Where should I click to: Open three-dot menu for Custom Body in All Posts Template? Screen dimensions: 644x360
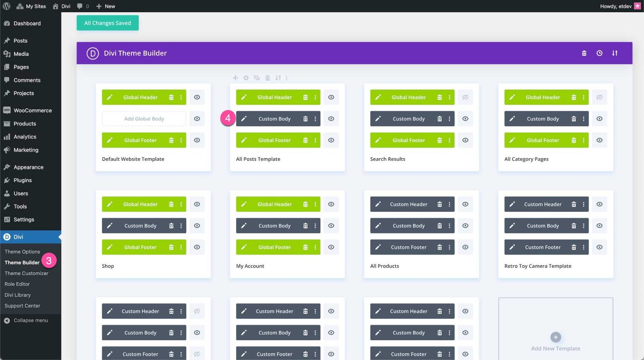click(315, 118)
